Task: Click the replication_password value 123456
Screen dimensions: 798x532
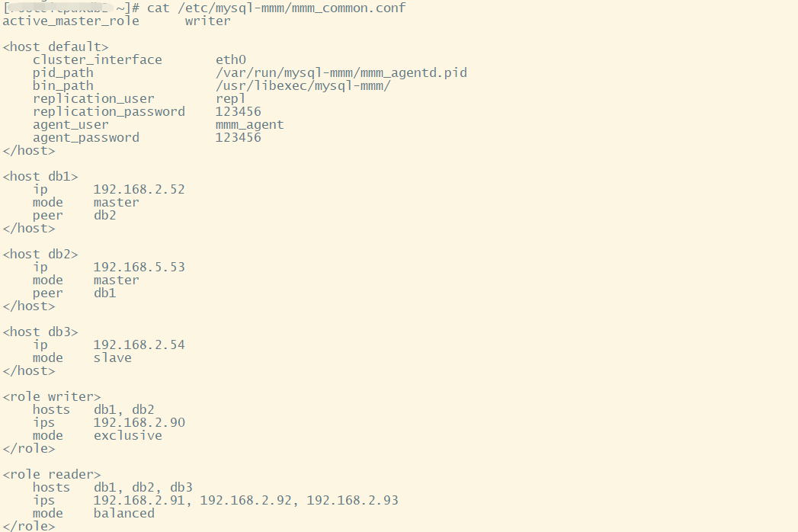Action: tap(238, 111)
